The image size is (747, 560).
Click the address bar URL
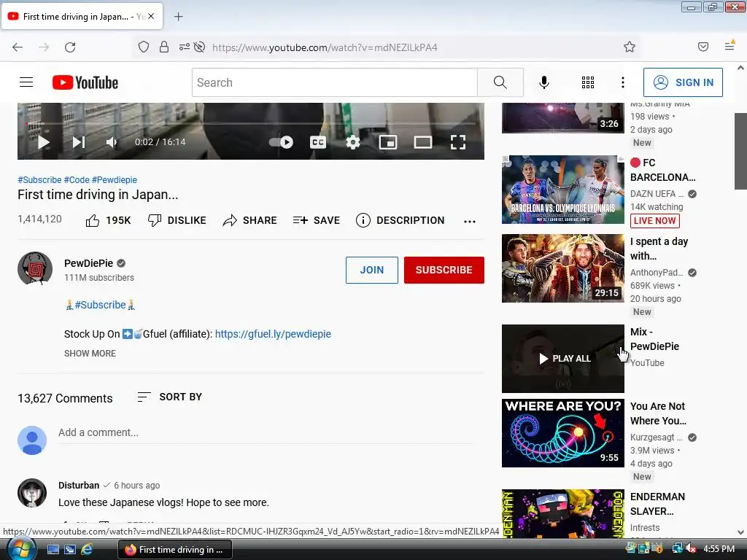pos(325,47)
